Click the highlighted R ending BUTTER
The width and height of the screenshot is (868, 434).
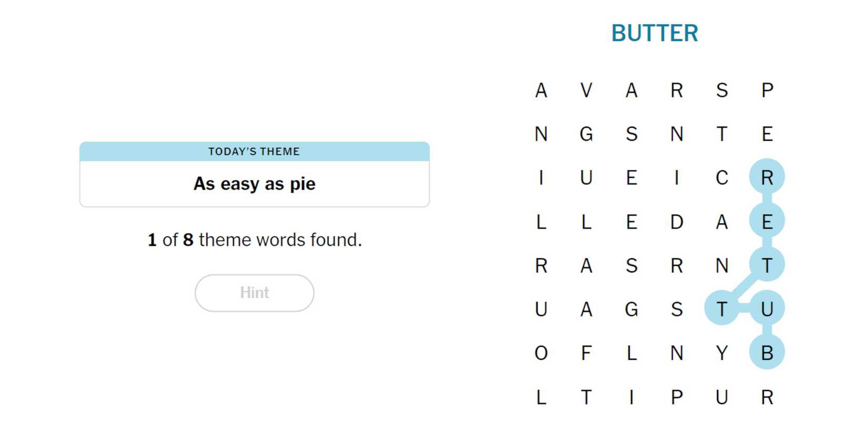pos(767,178)
